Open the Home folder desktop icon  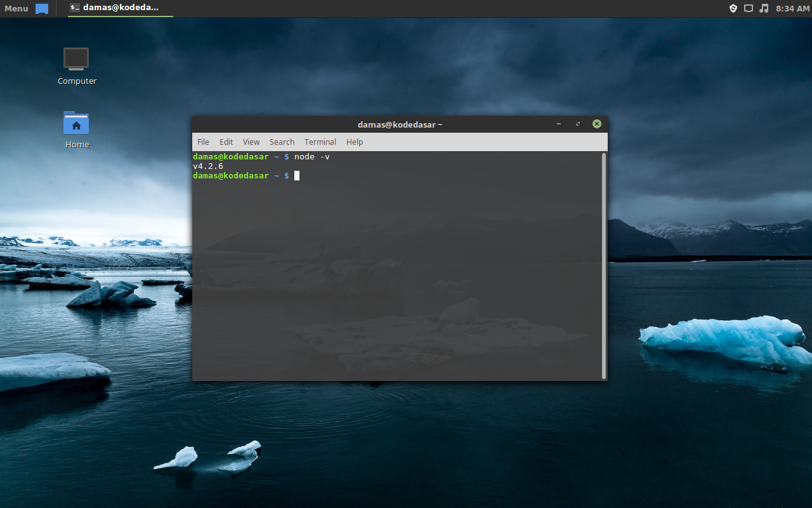(x=77, y=130)
